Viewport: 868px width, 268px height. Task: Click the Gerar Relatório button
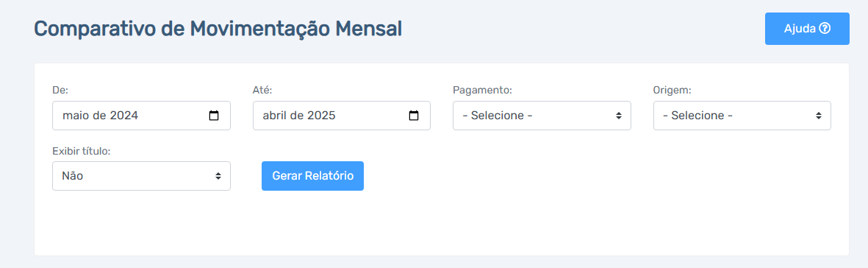click(x=313, y=176)
